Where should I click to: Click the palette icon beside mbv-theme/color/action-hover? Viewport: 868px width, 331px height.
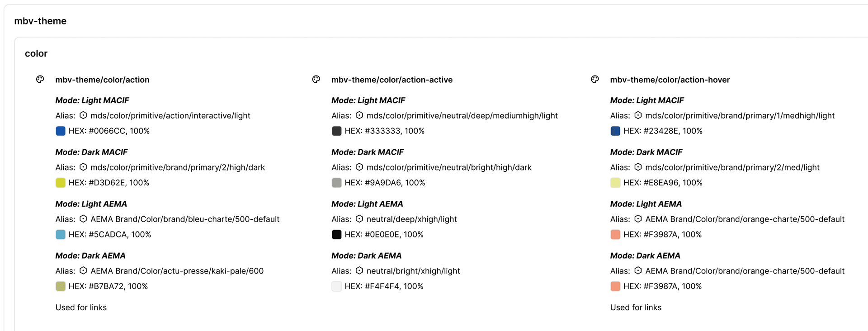(595, 80)
